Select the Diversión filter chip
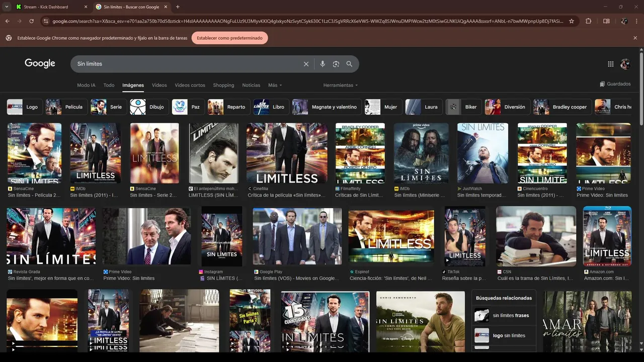 pos(507,107)
